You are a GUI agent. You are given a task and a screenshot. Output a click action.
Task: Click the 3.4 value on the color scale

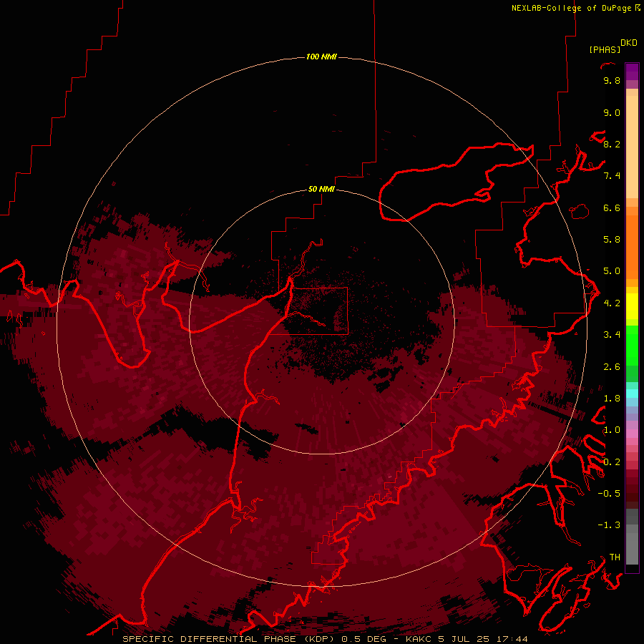pyautogui.click(x=612, y=335)
